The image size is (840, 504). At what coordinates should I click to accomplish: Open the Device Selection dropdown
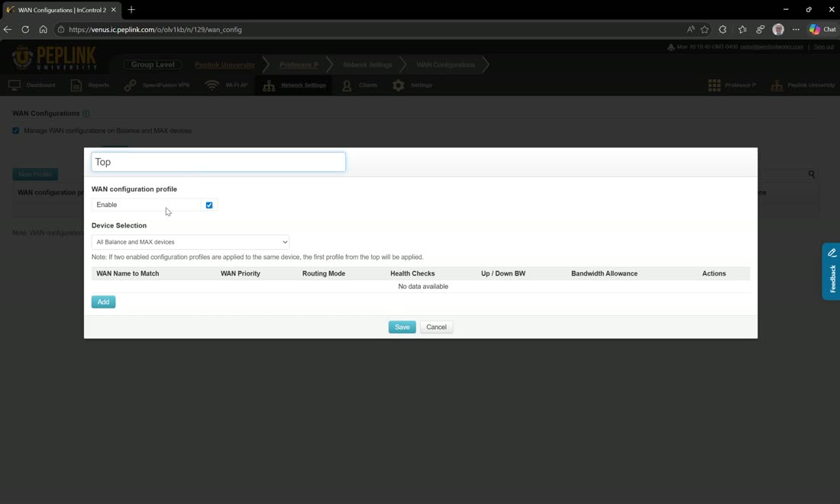[190, 242]
